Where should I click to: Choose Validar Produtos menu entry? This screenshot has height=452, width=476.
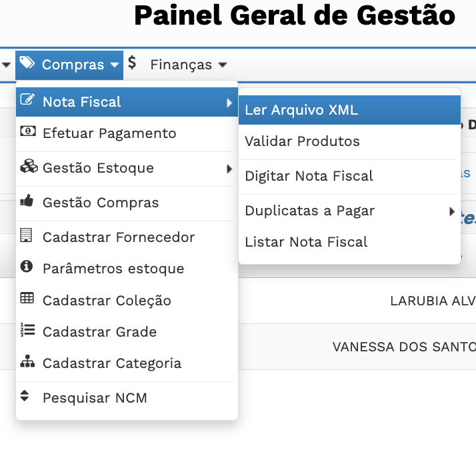point(302,141)
